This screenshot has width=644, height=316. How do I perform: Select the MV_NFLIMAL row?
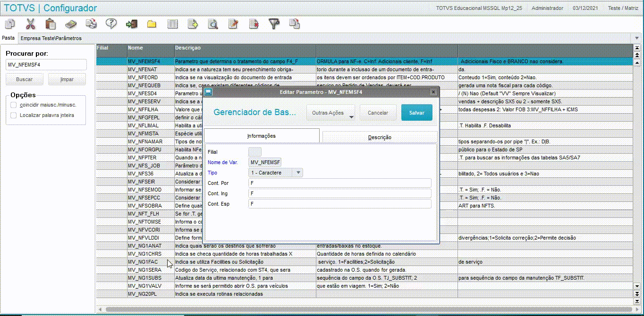(364, 125)
